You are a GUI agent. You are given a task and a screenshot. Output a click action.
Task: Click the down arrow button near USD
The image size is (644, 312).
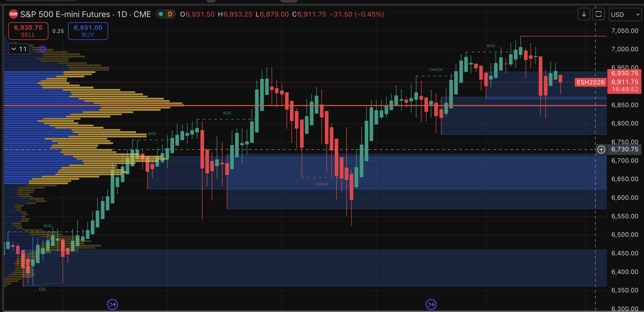[584, 14]
